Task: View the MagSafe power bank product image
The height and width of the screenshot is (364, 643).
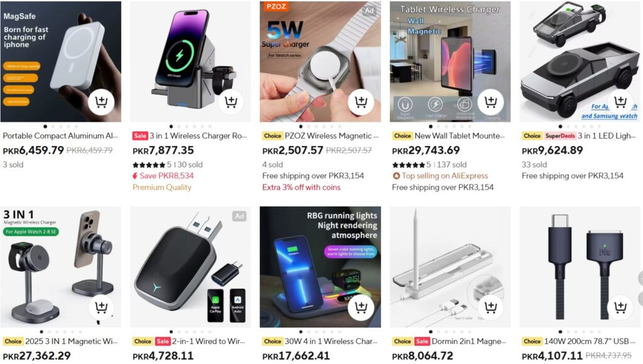Action: tap(61, 62)
